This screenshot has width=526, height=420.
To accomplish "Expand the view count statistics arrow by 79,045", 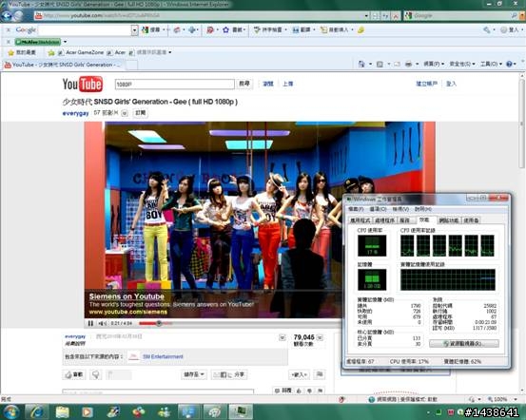I will (x=321, y=337).
